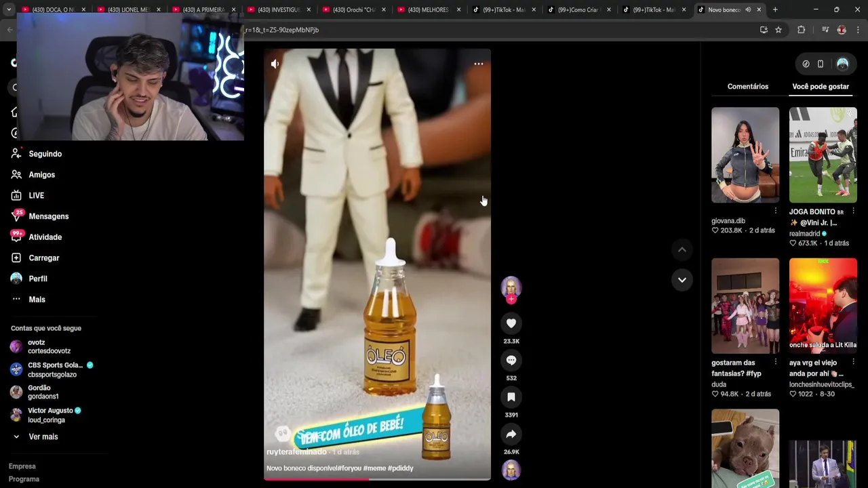Open the ruyterafeminado creator username
Screen dimensions: 868x488
pyautogui.click(x=296, y=452)
